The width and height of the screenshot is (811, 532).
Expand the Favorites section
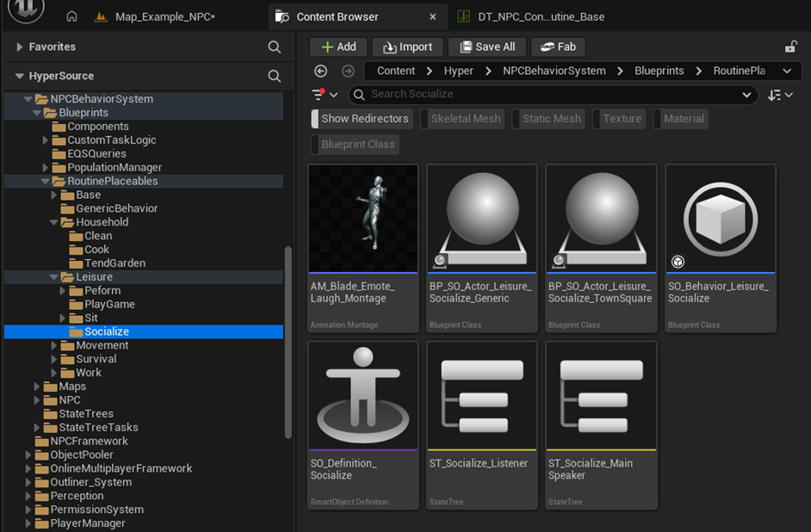click(x=19, y=46)
